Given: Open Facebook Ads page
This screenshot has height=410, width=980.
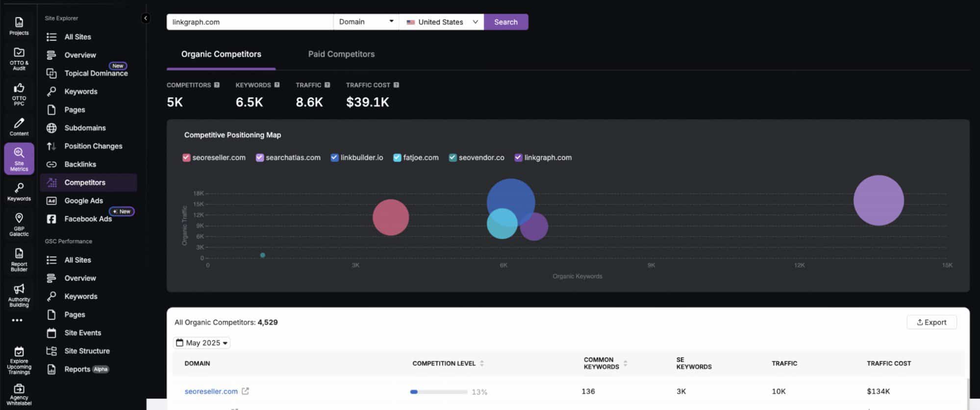Looking at the screenshot, I should pos(88,219).
